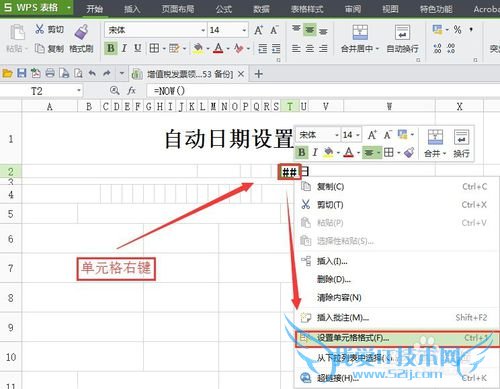Align text to top in ribbon
Viewport: 500px width, 389px height.
pos(296,30)
